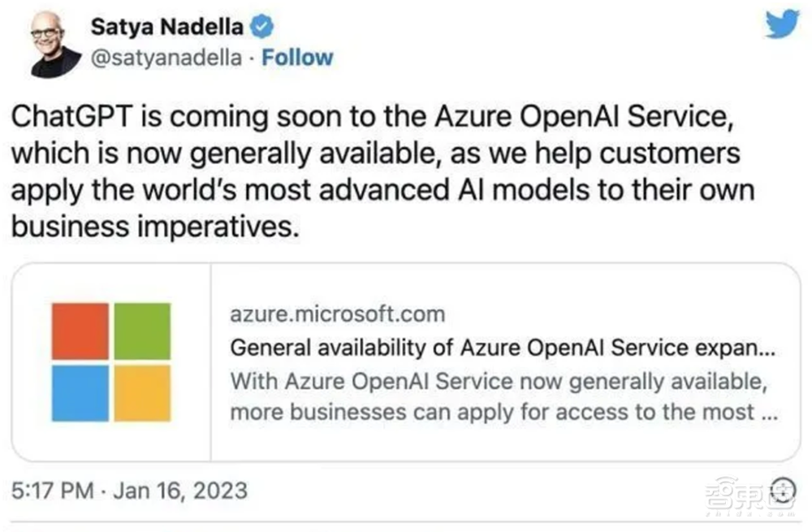Click the tweet info circle icon
812x532 pixels.
[784, 490]
